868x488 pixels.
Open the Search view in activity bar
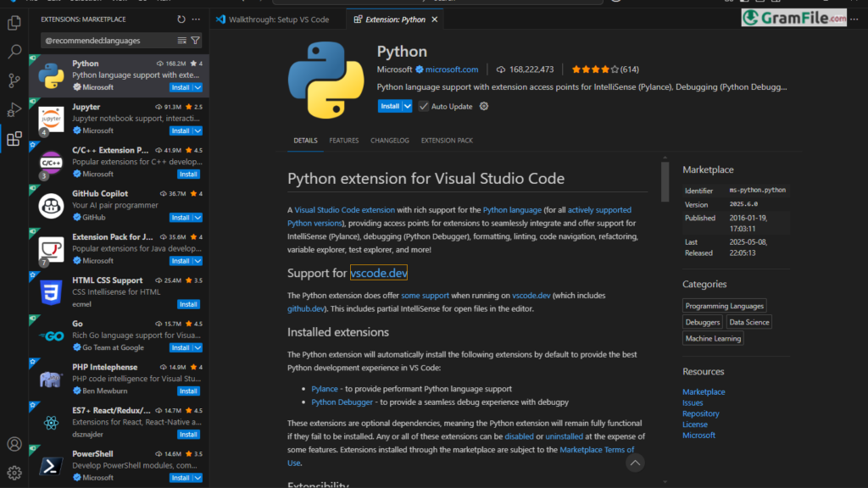[14, 52]
